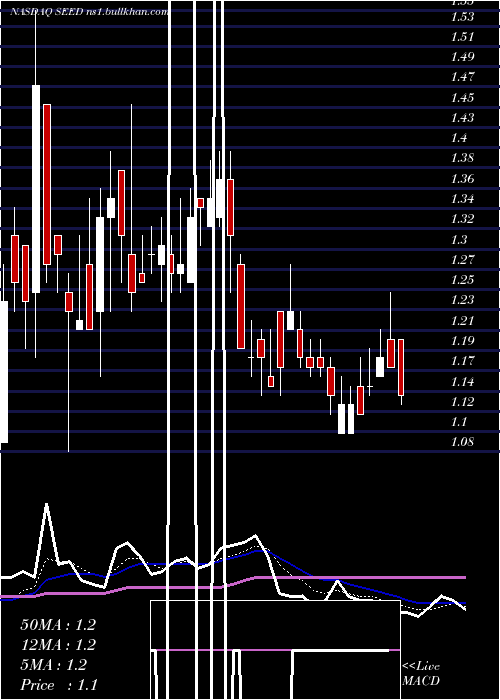Click the 5MA : 1.2 readout
The image size is (500, 700).
point(54,665)
